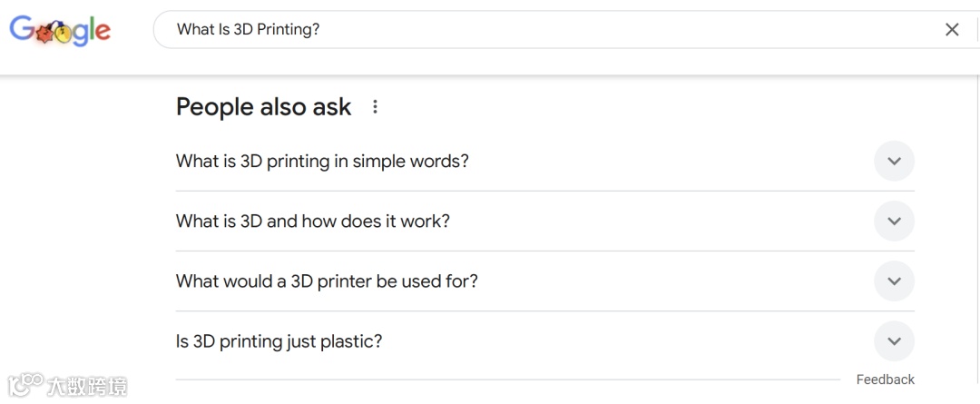Click the horizontal divider line left of Feedback
Screen dimensions: 980x404
tap(508, 379)
